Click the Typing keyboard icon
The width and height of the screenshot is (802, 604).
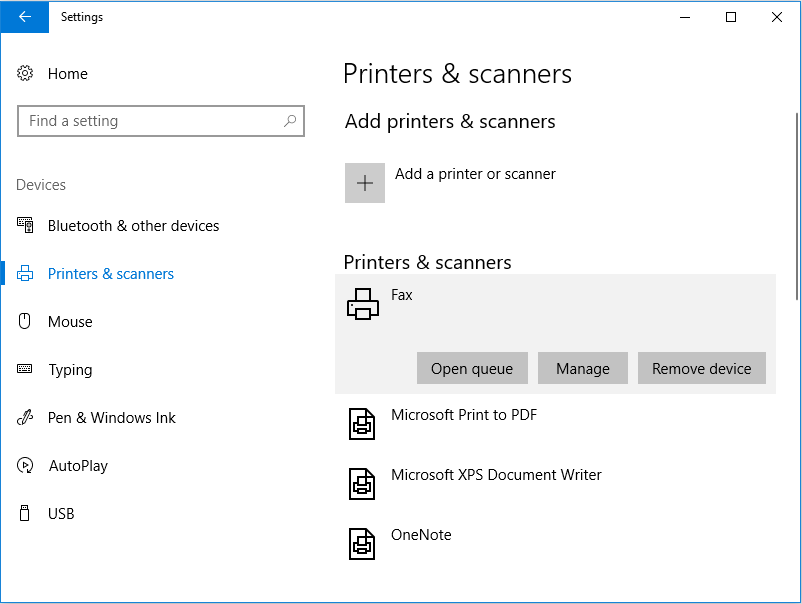(x=24, y=369)
